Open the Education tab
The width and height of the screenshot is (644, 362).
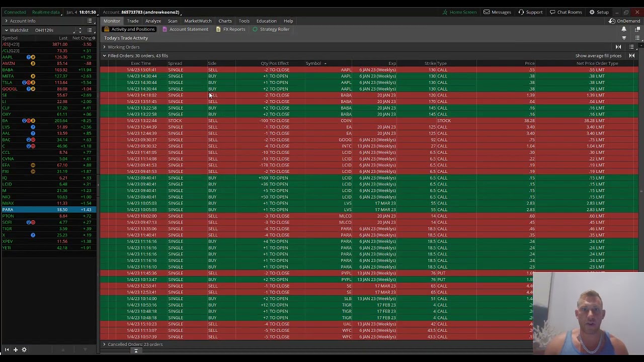click(x=266, y=21)
